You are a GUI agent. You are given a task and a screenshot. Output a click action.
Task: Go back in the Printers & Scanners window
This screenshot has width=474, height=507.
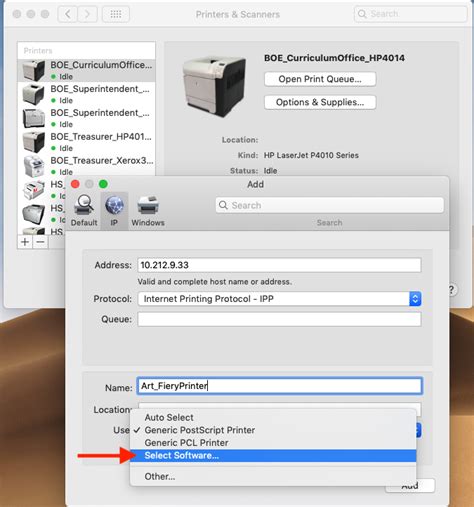point(68,14)
